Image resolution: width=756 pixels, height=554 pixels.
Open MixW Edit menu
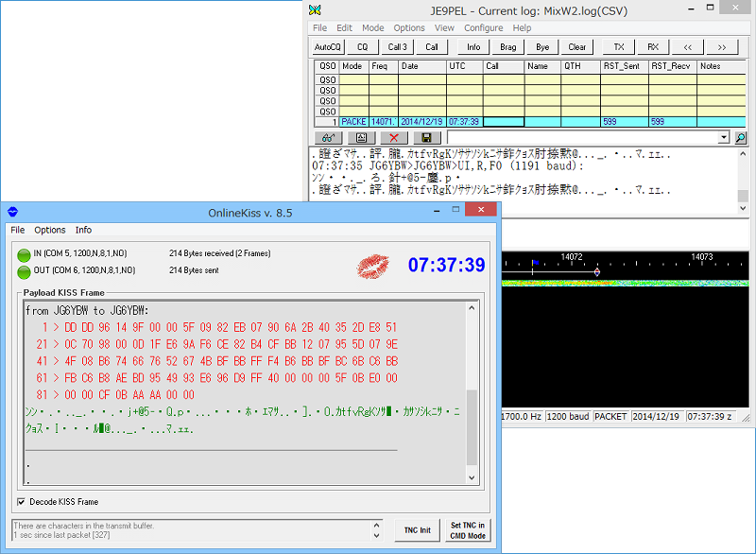(344, 28)
